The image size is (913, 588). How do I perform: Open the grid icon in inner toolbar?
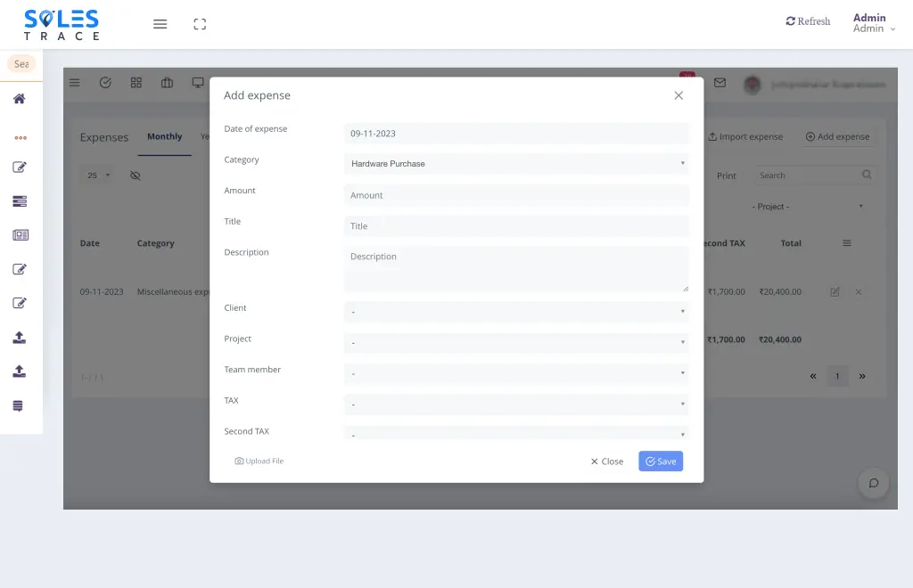click(136, 83)
